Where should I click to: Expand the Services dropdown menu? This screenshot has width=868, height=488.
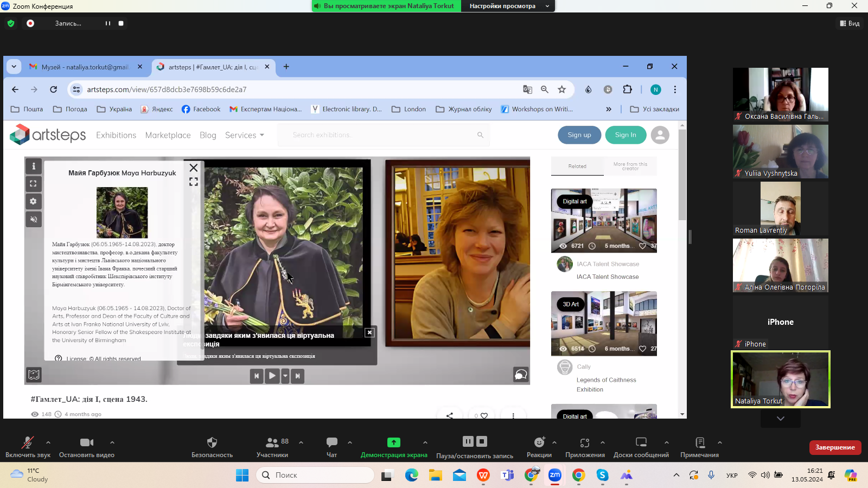(245, 135)
